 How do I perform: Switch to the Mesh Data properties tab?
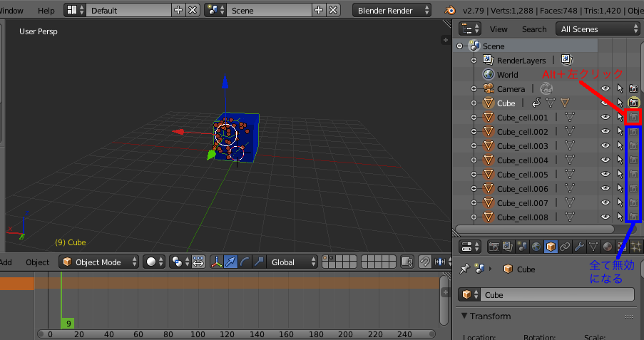click(593, 247)
